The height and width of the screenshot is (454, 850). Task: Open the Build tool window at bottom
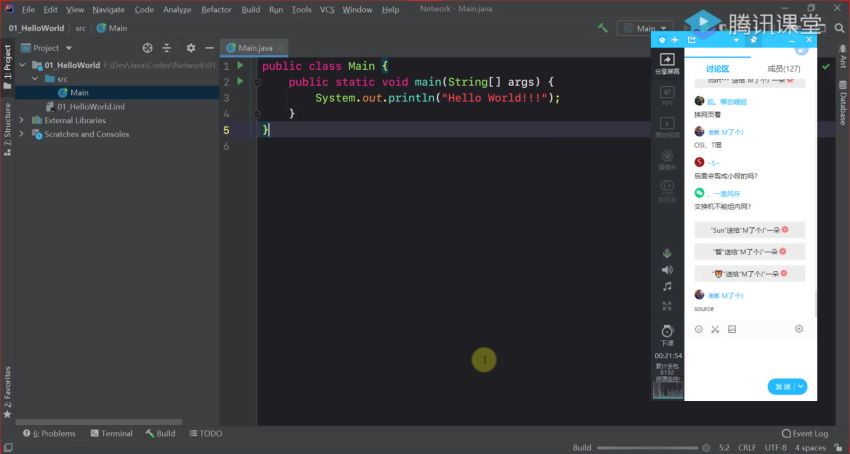[160, 433]
